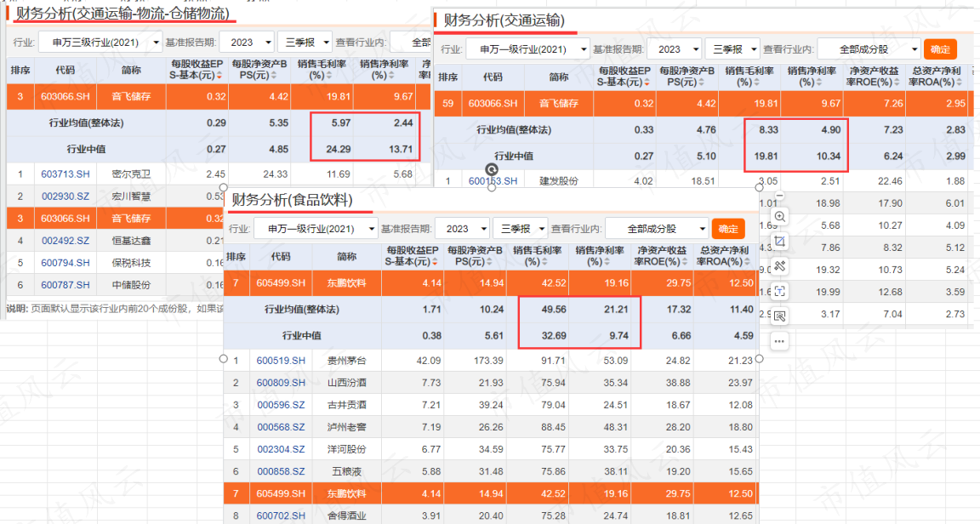Click 确定 button in 交通运输 panel

click(940, 49)
